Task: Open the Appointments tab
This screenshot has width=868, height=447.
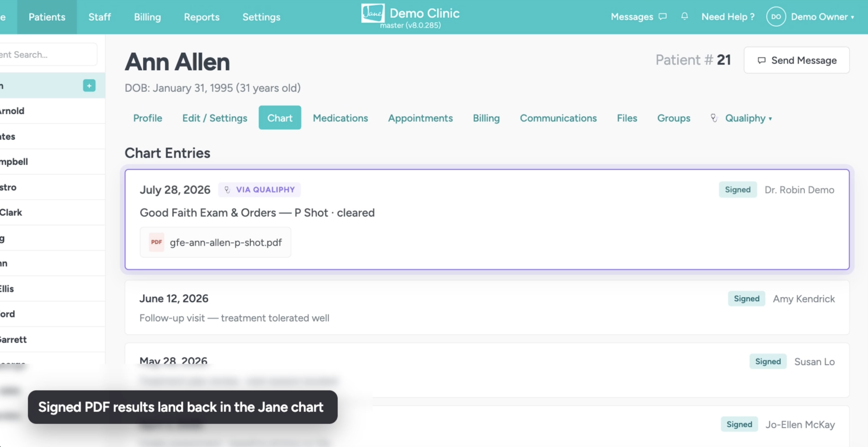Action: (420, 118)
